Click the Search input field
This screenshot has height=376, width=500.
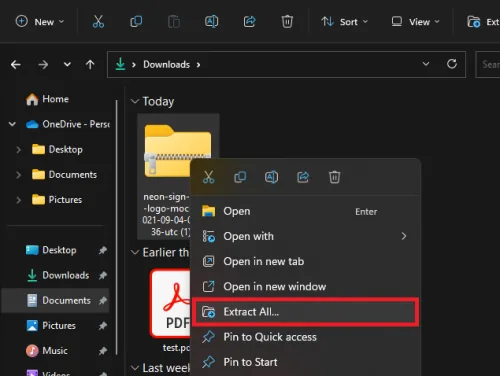[488, 64]
